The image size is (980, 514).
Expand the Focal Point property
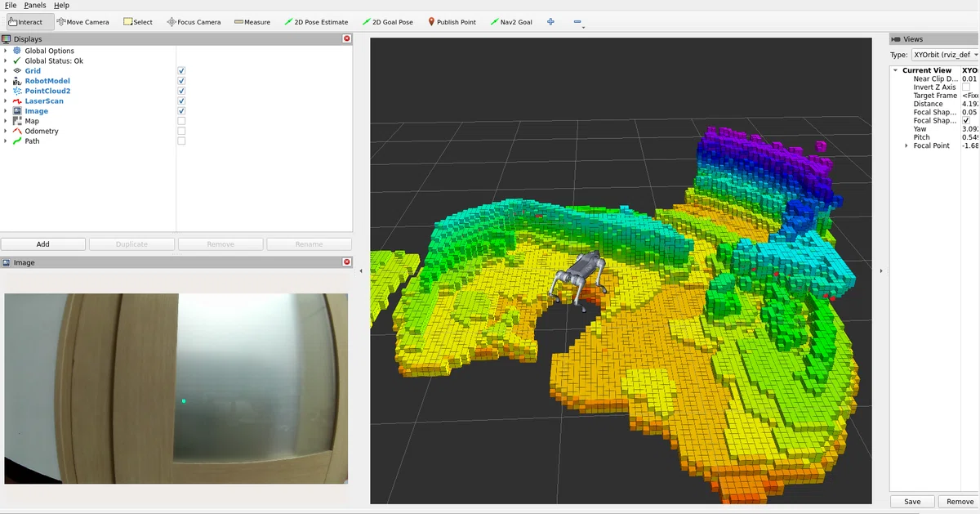pyautogui.click(x=906, y=145)
